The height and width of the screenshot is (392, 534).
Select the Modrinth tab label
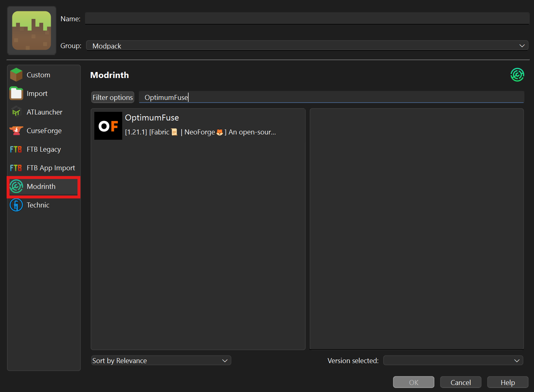pos(41,187)
